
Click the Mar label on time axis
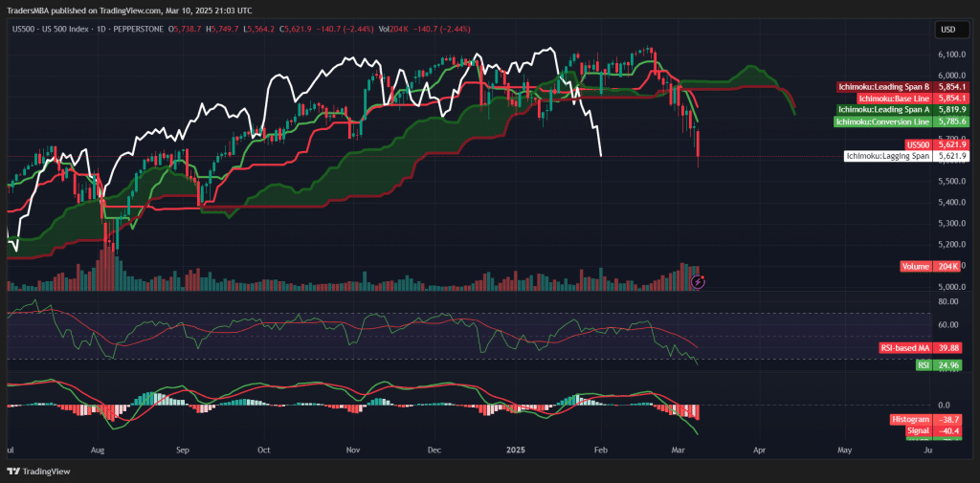click(679, 448)
